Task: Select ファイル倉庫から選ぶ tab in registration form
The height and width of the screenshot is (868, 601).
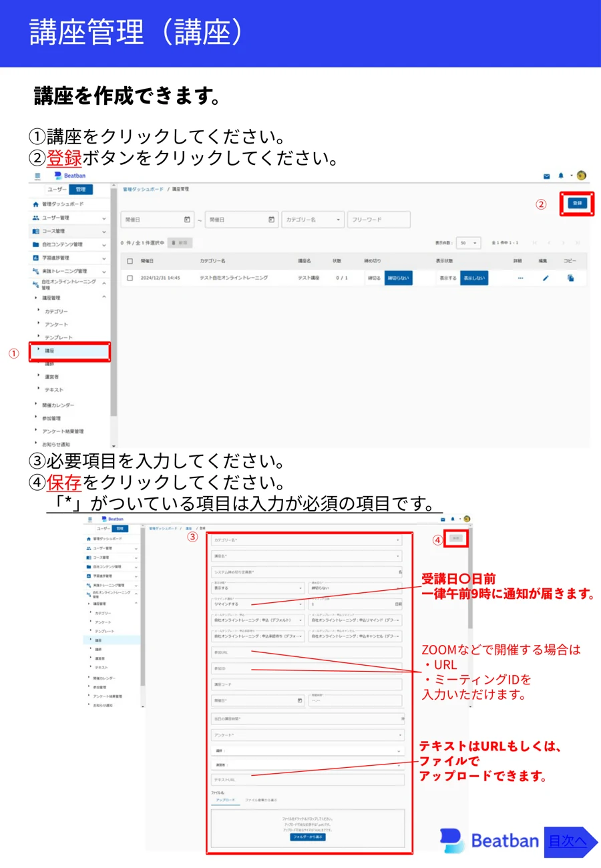Action: (260, 799)
